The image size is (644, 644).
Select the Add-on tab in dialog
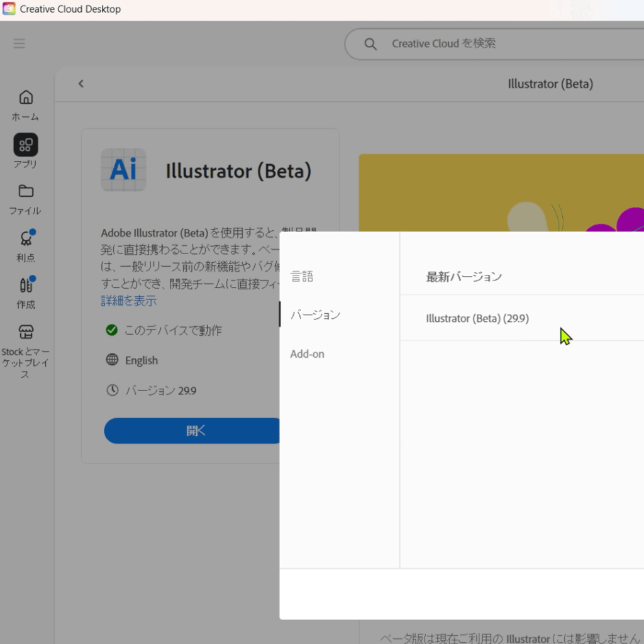click(x=307, y=353)
